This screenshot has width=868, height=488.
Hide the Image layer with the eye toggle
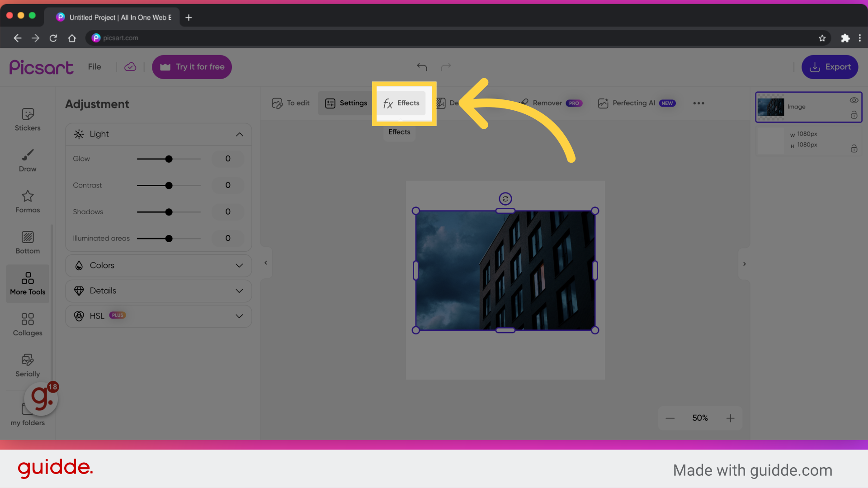(x=854, y=100)
